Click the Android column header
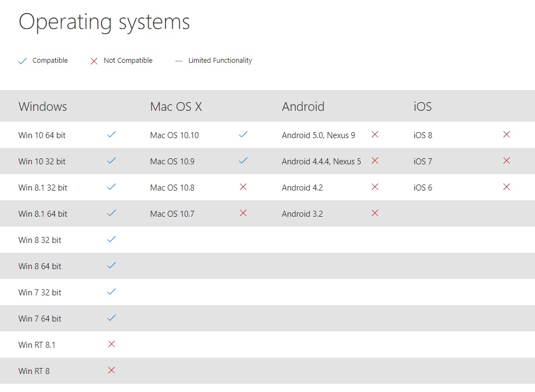Screen dimensions: 535x392 pyautogui.click(x=303, y=106)
